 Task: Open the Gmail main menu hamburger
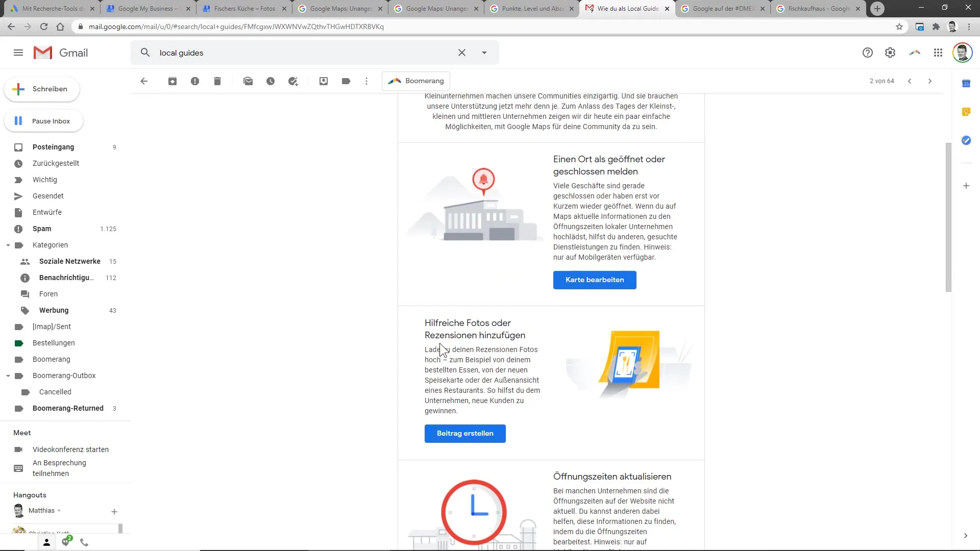pyautogui.click(x=18, y=53)
